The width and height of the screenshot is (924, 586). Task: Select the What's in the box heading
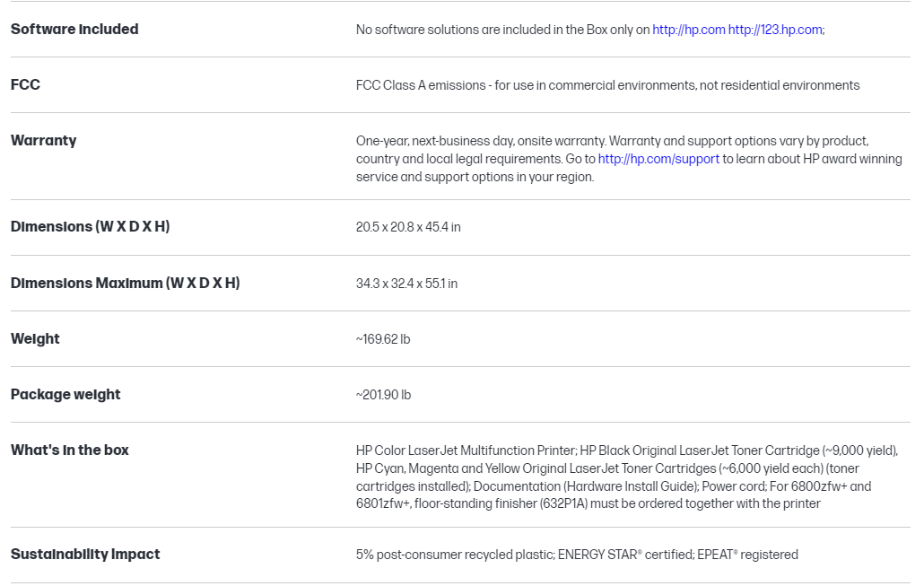coord(70,450)
